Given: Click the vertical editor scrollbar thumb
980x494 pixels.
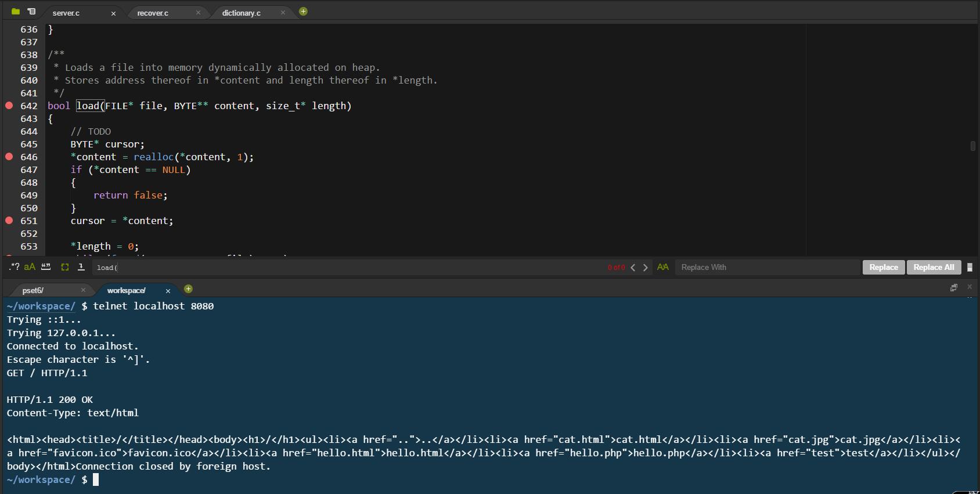Looking at the screenshot, I should pyautogui.click(x=972, y=146).
